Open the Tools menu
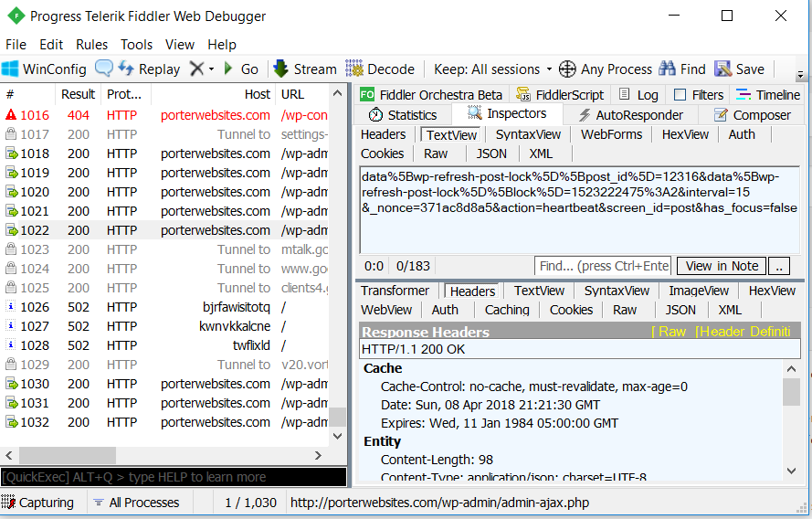812x519 pixels. pos(137,45)
